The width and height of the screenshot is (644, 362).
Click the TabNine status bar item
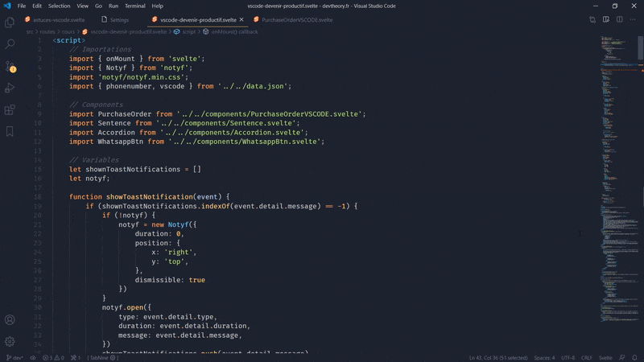pyautogui.click(x=103, y=358)
